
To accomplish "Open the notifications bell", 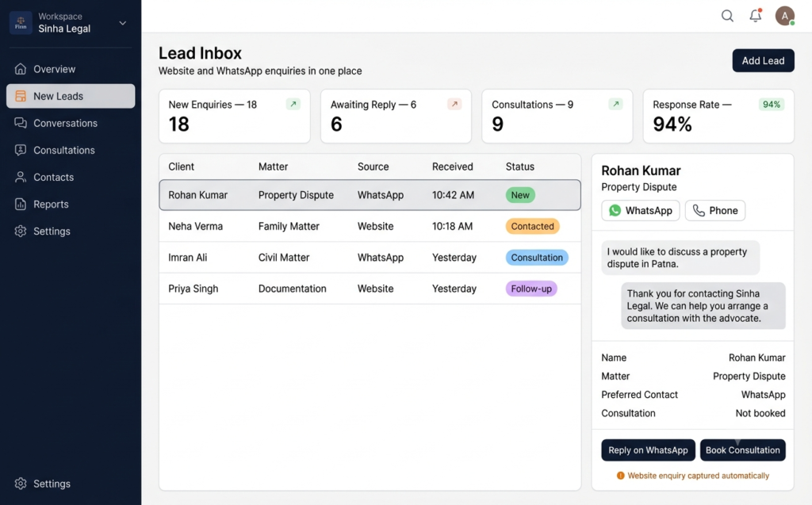I will click(x=756, y=16).
